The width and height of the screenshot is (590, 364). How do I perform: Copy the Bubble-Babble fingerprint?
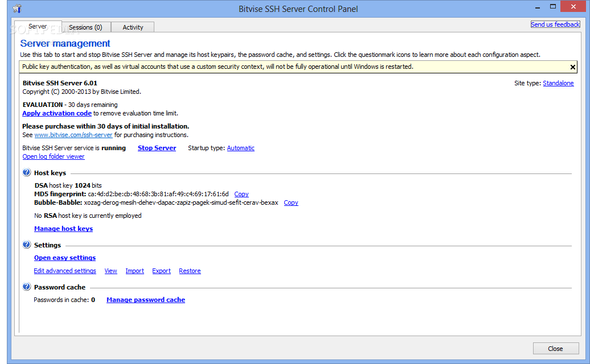[291, 202]
